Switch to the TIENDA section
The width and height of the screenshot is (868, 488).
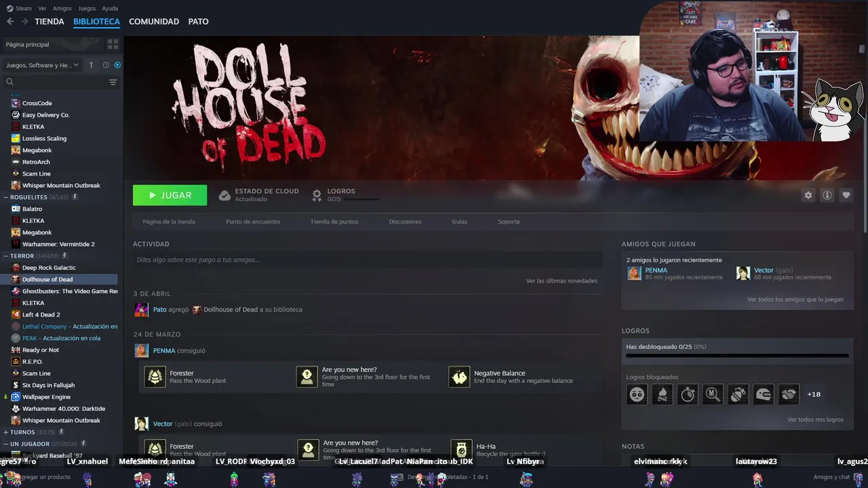tap(50, 22)
